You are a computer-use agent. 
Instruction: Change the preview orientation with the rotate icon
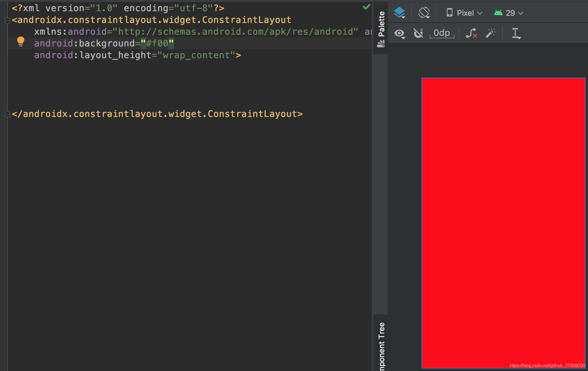tap(424, 13)
